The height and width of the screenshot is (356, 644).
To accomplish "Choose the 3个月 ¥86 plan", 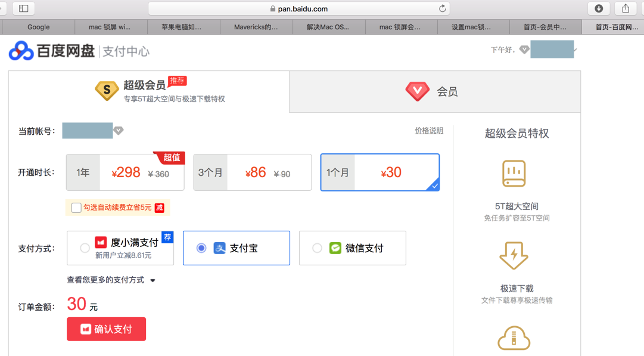I will click(253, 172).
